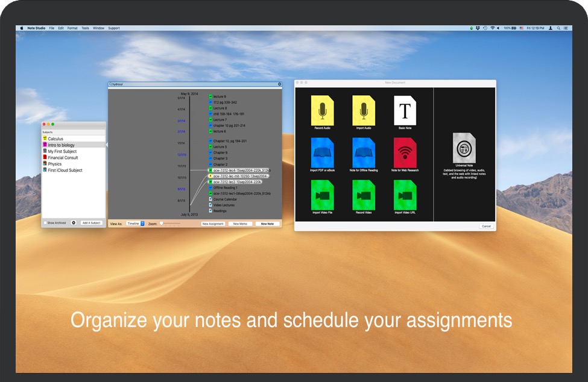The width and height of the screenshot is (588, 382).
Task: Clear the search field with the X button
Action: coord(279,84)
